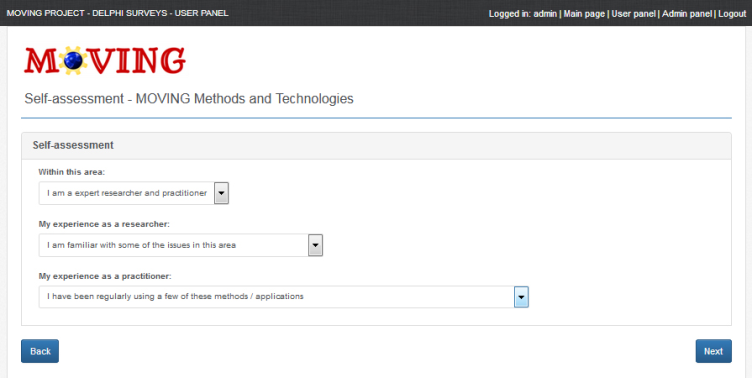Screen dimensions: 752x378
Task: Open the researcher experience dropdown arrow
Action: [x=315, y=245]
